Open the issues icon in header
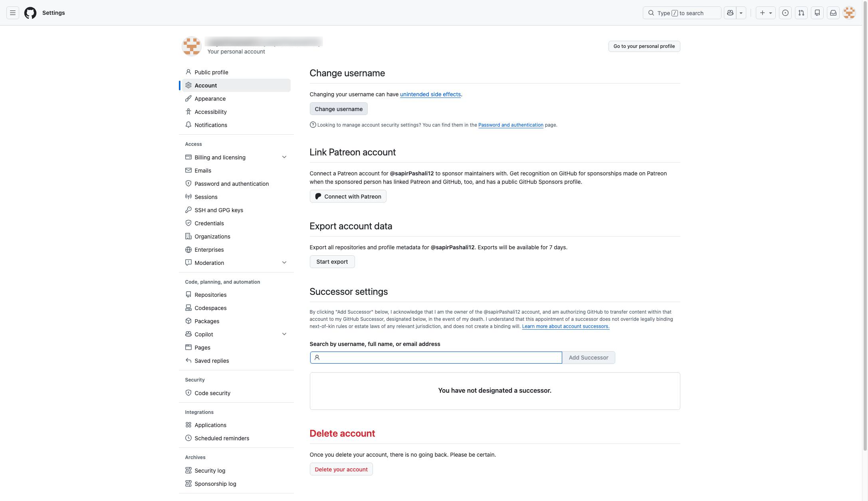The height and width of the screenshot is (501, 868). (785, 13)
